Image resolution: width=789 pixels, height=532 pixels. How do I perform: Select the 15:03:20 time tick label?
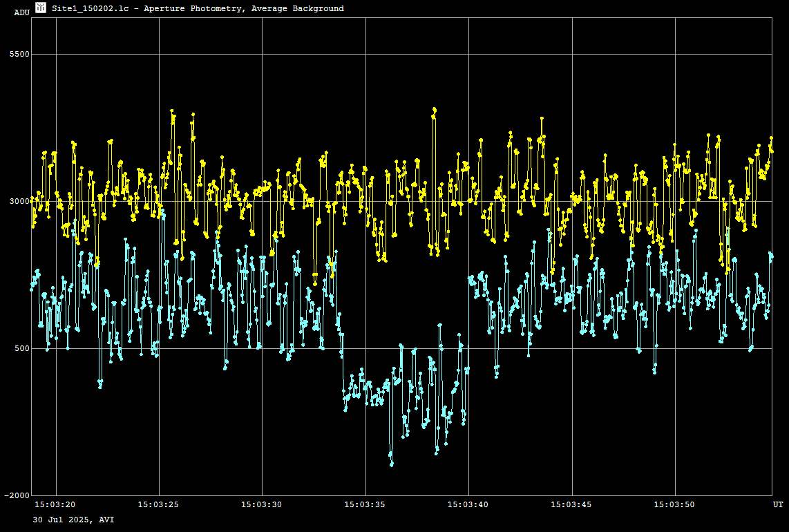coord(55,505)
